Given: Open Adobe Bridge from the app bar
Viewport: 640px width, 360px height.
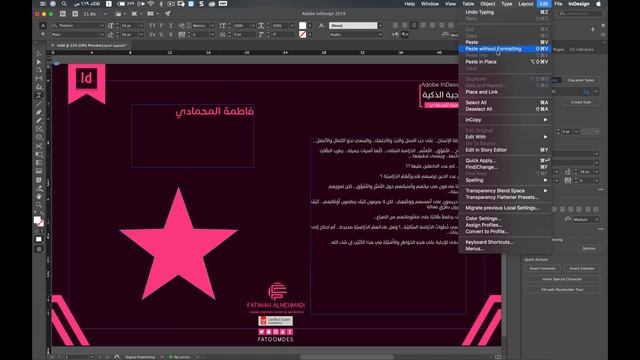Looking at the screenshot, I should tap(63, 13).
